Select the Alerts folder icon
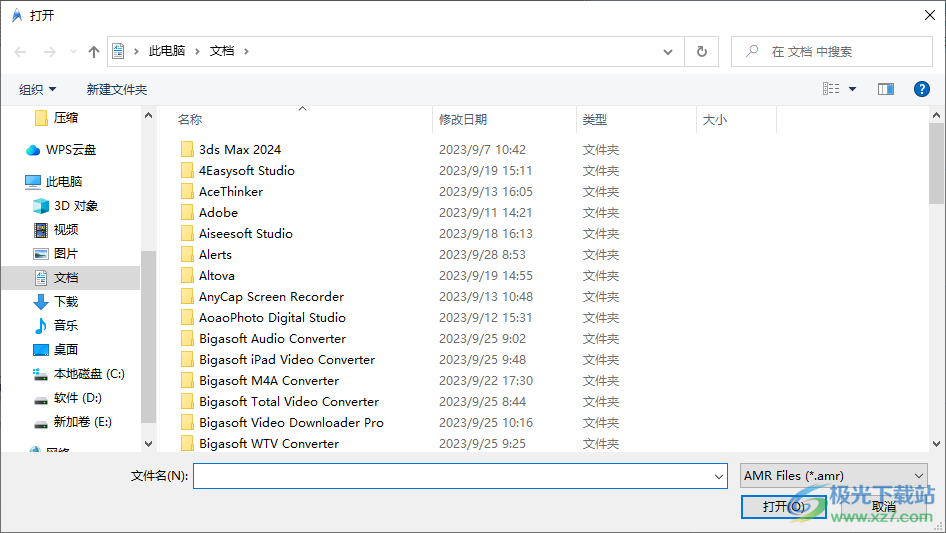The width and height of the screenshot is (946, 533). (x=187, y=254)
